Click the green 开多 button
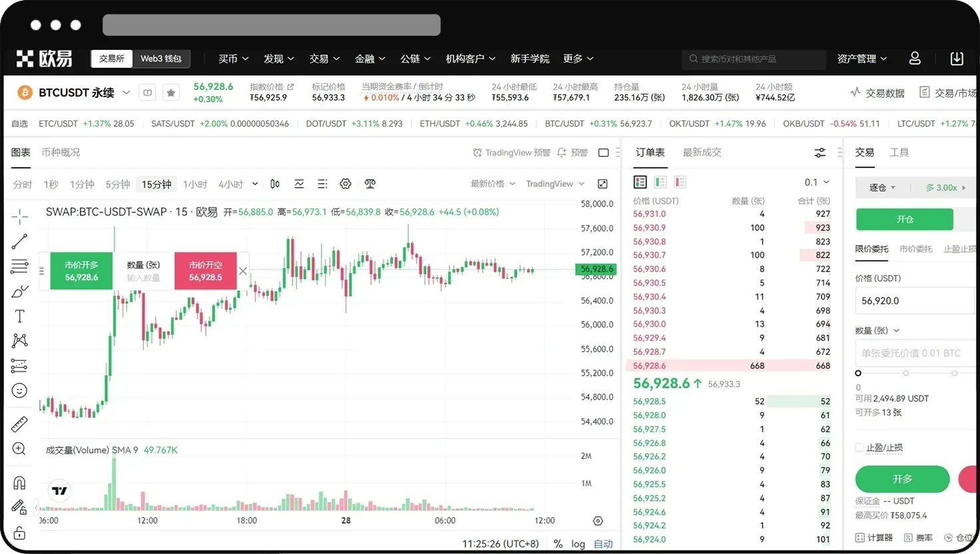980x554 pixels. 902,479
